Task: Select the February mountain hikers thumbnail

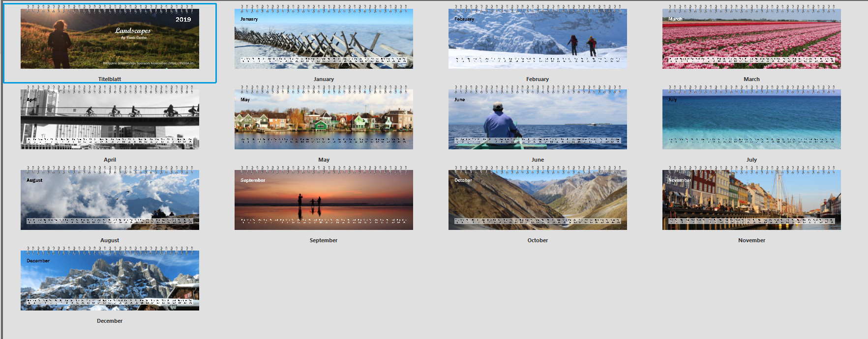Action: coord(538,39)
